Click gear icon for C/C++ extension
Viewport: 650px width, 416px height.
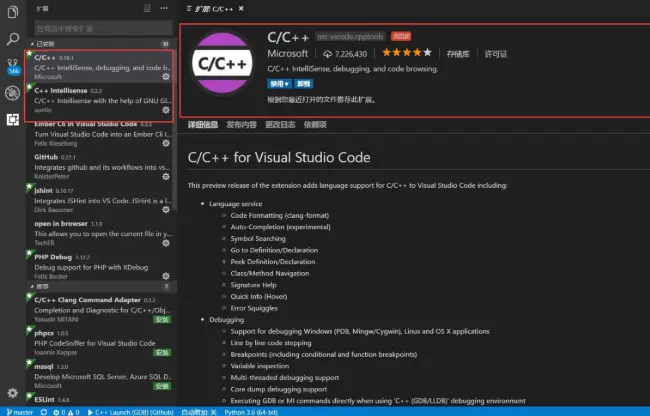(166, 77)
